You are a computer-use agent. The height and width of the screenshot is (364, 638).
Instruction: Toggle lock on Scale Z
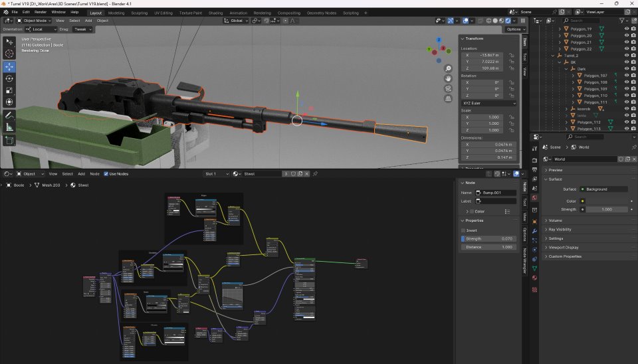point(512,130)
